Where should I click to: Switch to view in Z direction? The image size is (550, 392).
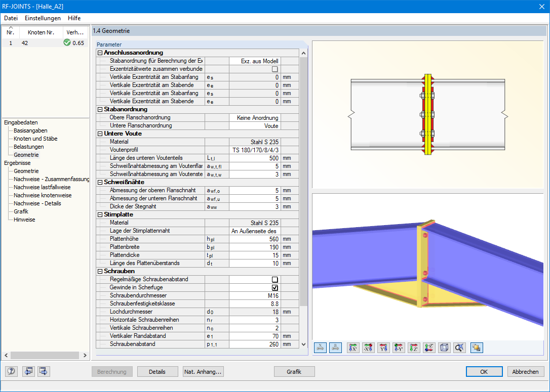click(x=414, y=347)
